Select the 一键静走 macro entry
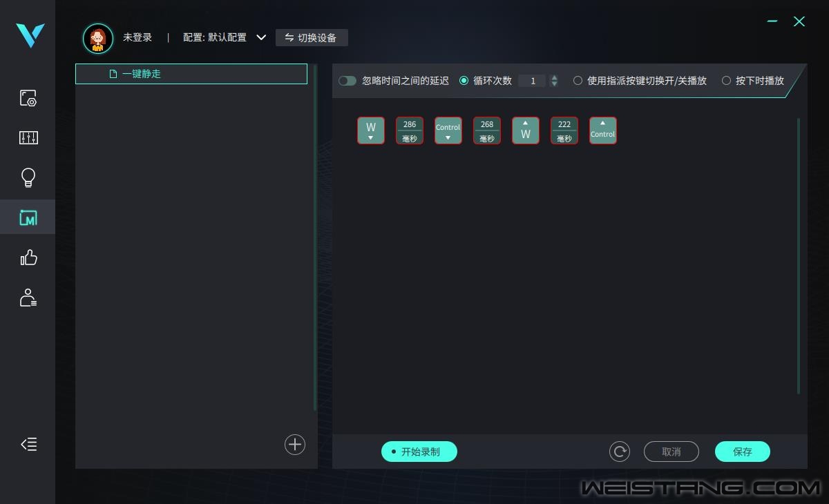Screen dimensions: 829x504 (x=191, y=74)
